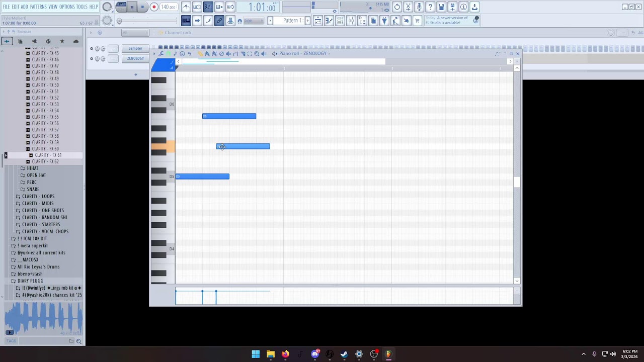Toggle the note/clip grouping link icon
The height and width of the screenshot is (362, 644).
(219, 21)
